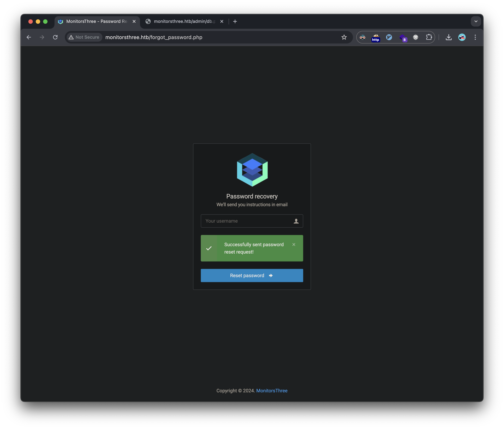Click the Not Secure site info chip
Image resolution: width=504 pixels, height=429 pixels.
(84, 37)
